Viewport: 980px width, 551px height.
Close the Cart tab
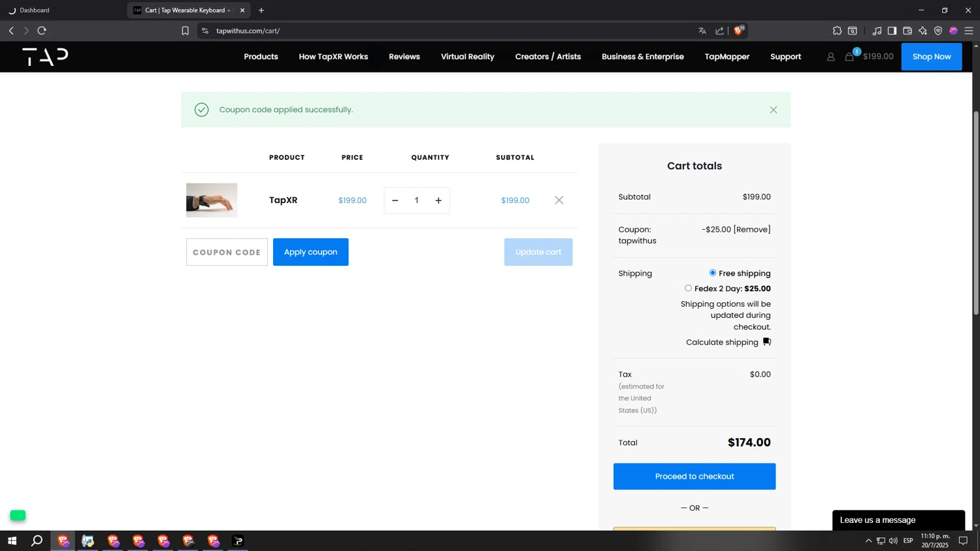pyautogui.click(x=242, y=10)
